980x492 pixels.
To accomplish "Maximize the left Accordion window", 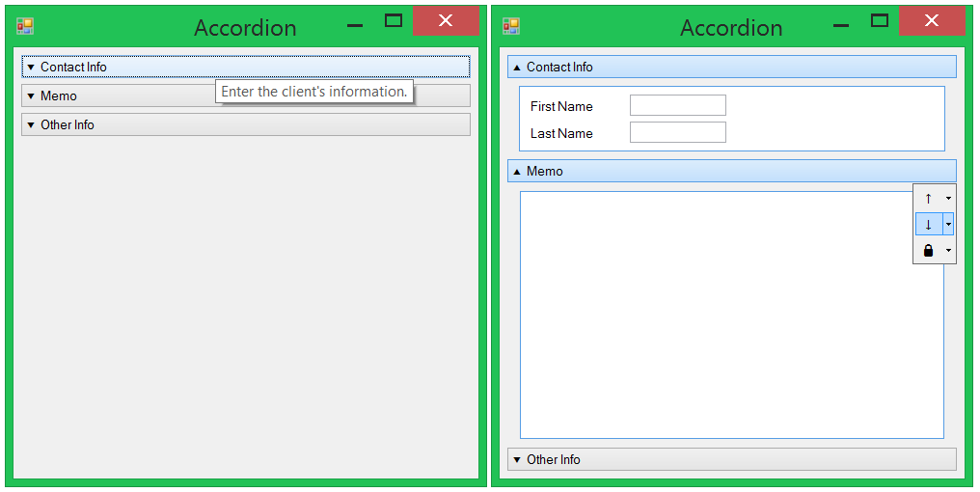I will 394,20.
